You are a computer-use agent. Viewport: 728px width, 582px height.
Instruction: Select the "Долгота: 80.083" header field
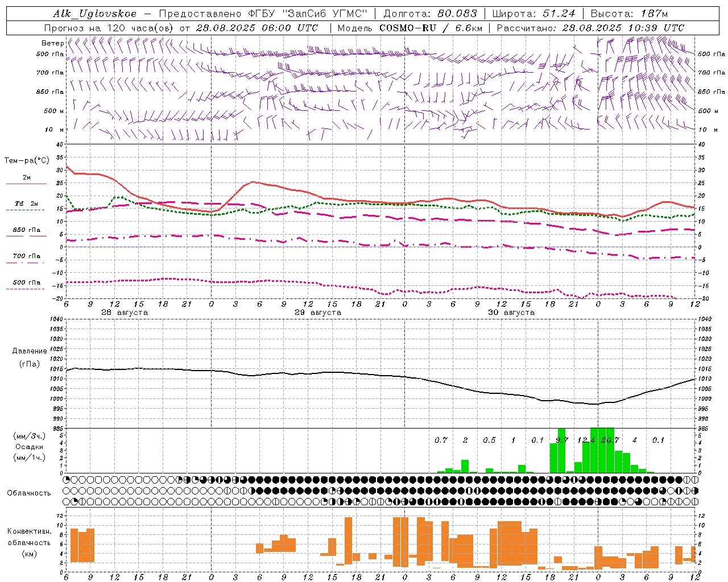coord(431,14)
